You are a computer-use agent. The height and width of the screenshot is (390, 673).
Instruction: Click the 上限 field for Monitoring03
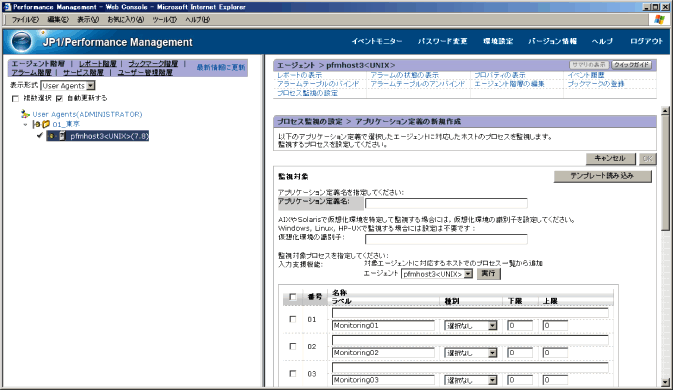tap(555, 380)
